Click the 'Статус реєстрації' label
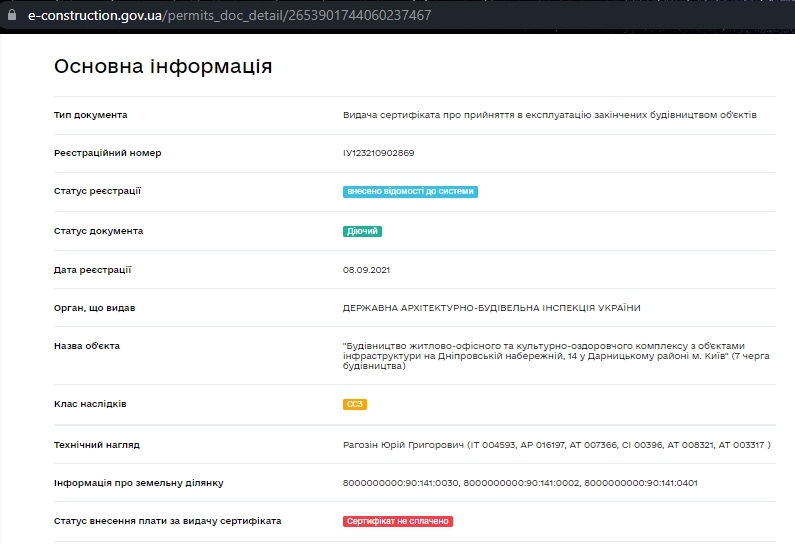The width and height of the screenshot is (795, 544). (97, 191)
